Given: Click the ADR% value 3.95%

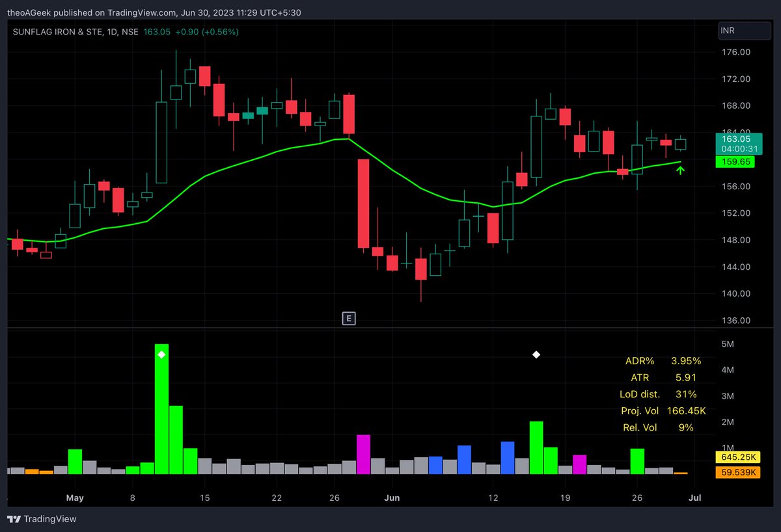Looking at the screenshot, I should 686,360.
